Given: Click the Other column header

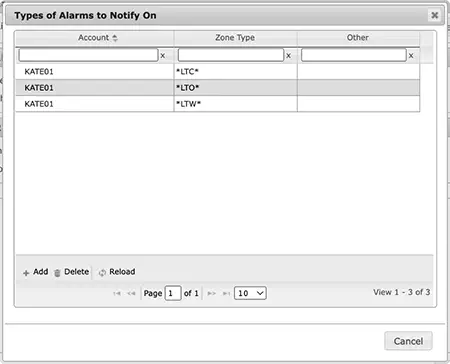Looking at the screenshot, I should [x=358, y=38].
